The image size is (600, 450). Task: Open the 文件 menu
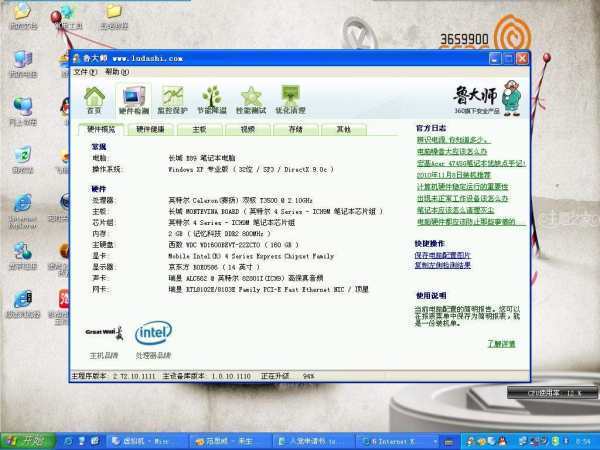tap(85, 72)
